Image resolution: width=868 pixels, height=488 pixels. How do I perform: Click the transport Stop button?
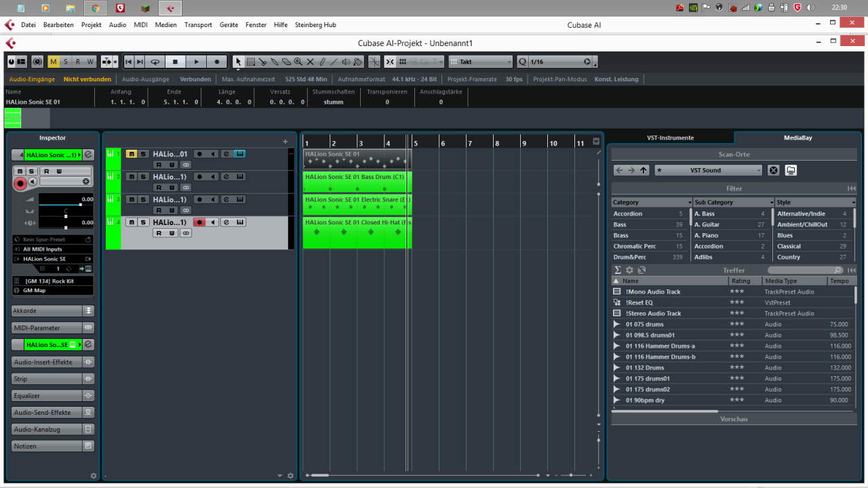click(175, 62)
